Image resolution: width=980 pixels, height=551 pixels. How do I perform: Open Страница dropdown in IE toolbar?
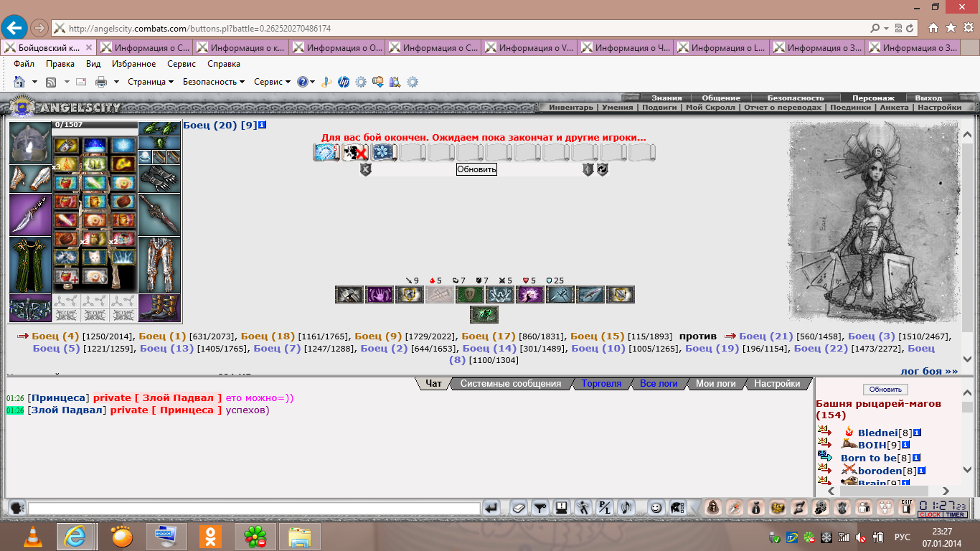pyautogui.click(x=151, y=82)
